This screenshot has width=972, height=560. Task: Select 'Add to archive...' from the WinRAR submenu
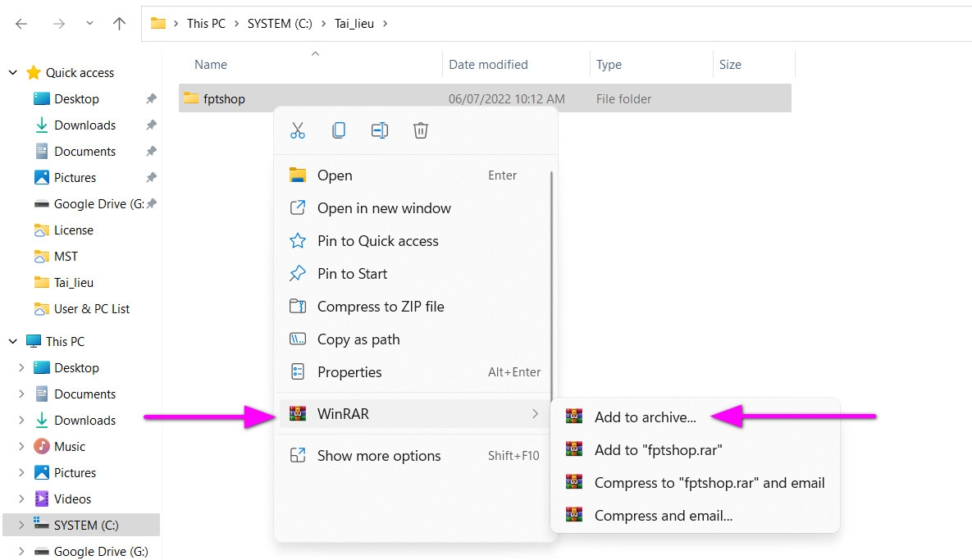tap(644, 417)
